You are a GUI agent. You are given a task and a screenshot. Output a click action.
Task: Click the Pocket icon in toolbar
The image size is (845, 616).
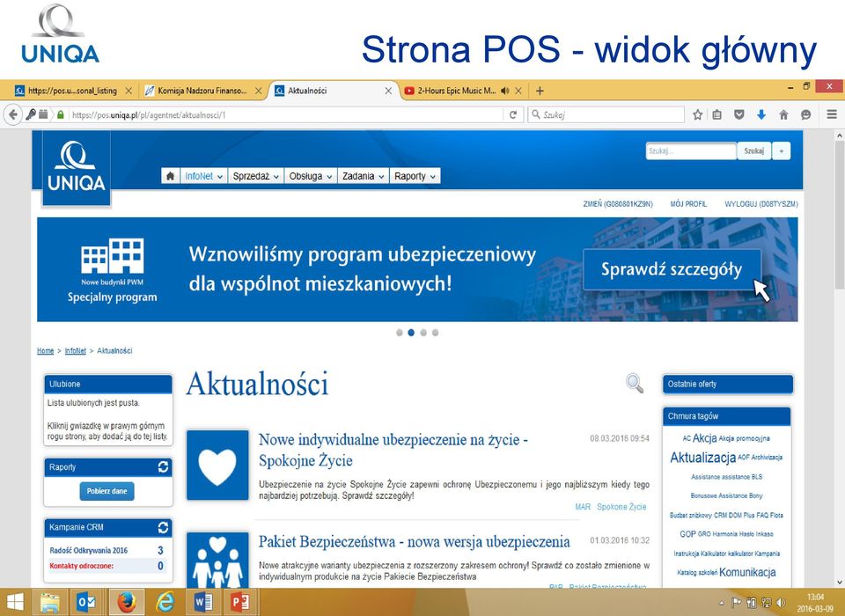[739, 114]
